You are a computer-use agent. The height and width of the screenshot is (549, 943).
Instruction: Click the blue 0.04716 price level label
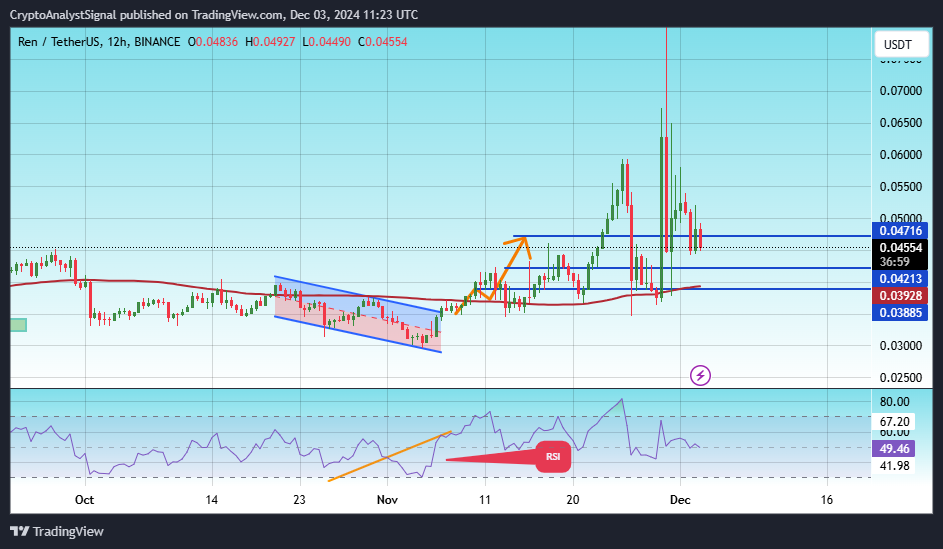pos(900,231)
